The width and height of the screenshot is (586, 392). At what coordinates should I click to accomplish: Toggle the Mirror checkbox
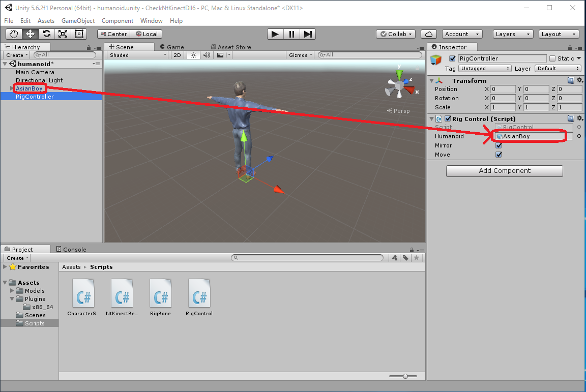(x=499, y=145)
